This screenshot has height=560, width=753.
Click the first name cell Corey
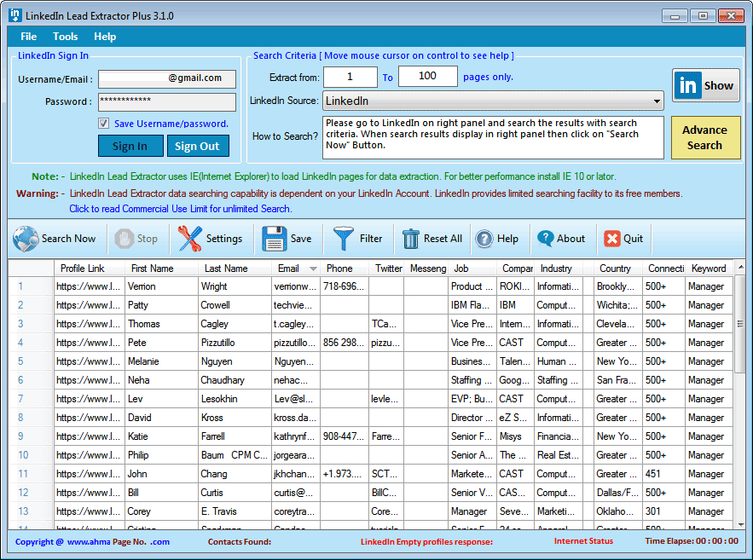161,511
